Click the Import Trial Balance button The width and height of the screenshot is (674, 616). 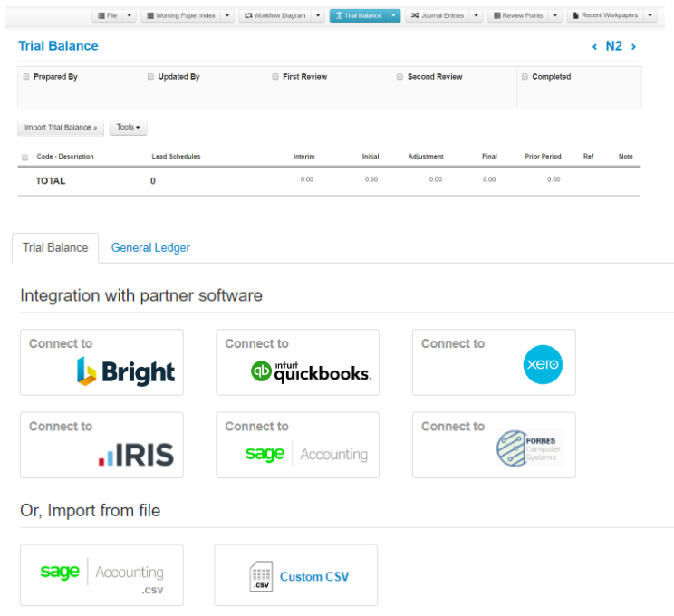(x=61, y=128)
